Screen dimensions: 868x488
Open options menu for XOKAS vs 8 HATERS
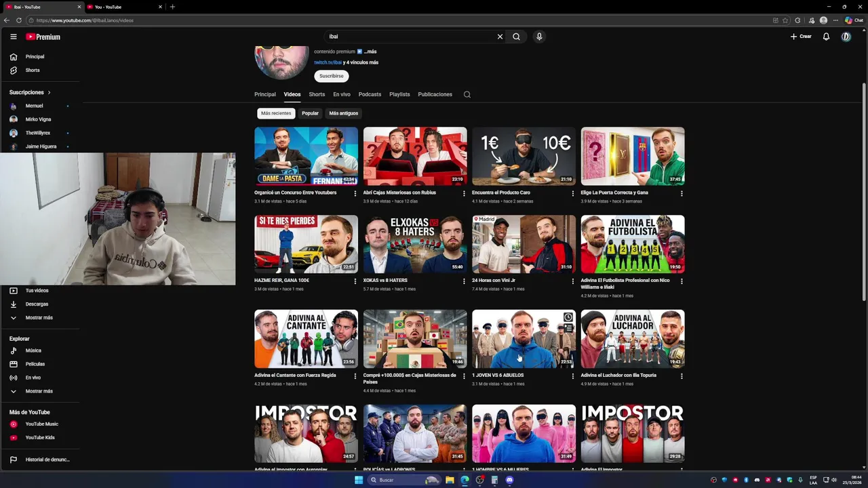click(464, 281)
